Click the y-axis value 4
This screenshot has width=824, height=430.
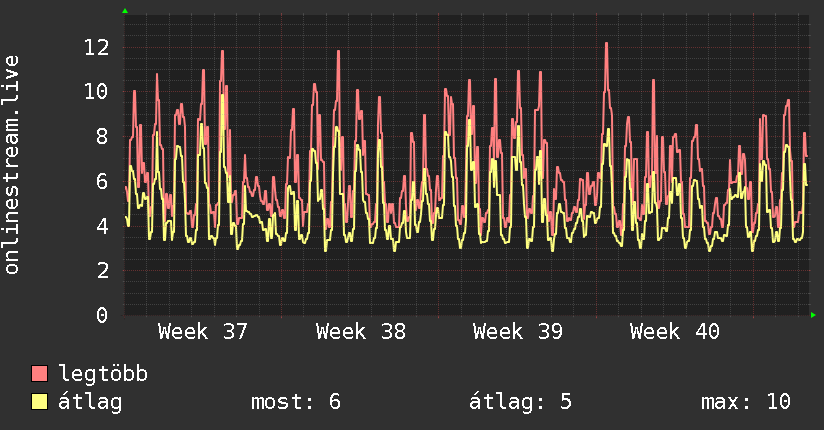point(102,226)
